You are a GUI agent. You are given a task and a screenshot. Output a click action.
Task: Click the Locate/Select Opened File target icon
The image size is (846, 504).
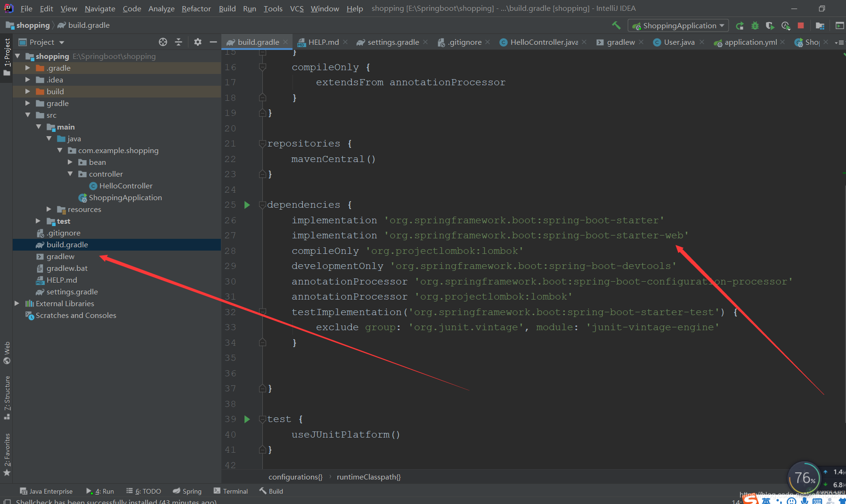click(163, 42)
